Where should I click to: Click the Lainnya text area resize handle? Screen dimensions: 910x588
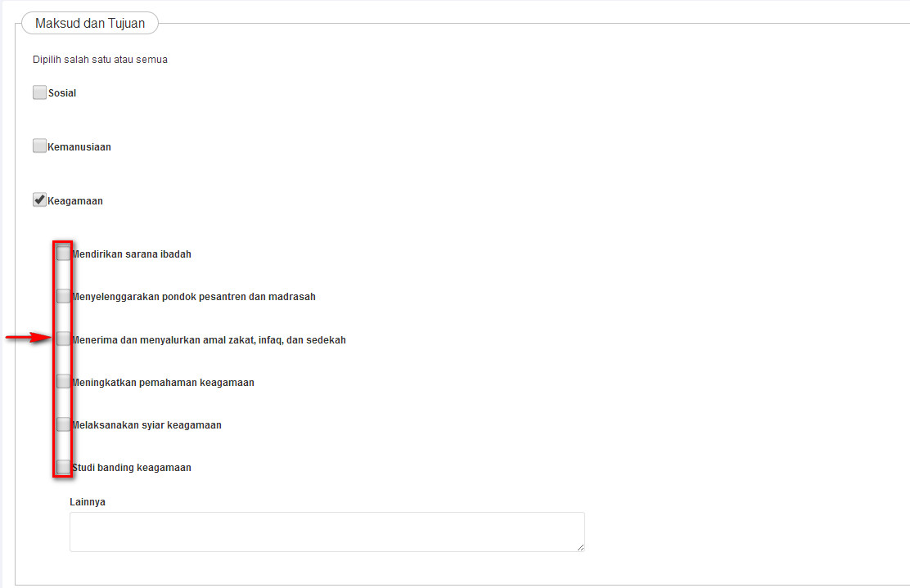pyautogui.click(x=580, y=547)
